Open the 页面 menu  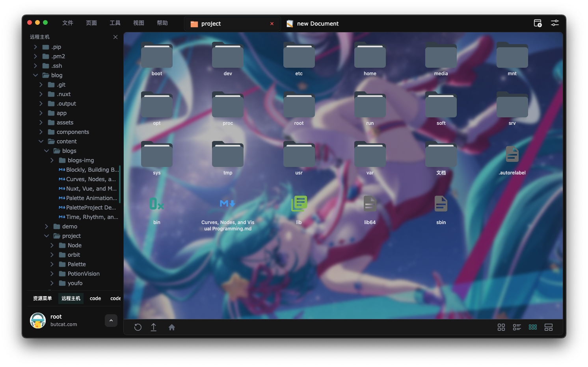coord(91,23)
